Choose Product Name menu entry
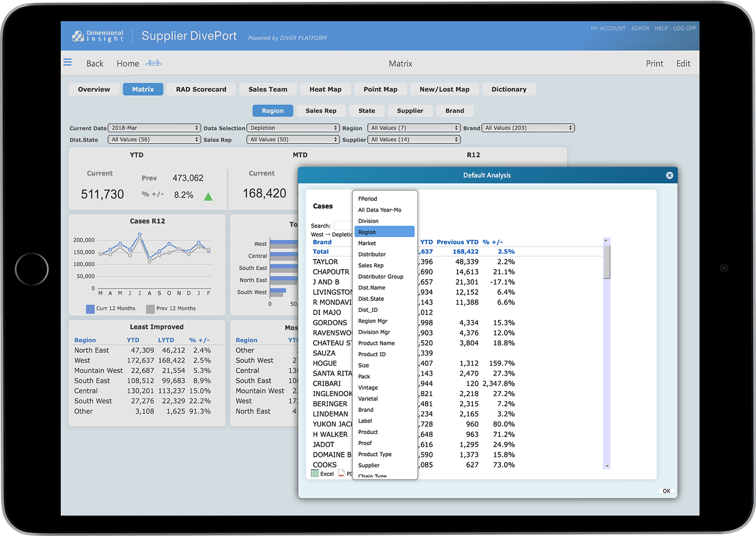This screenshot has width=756, height=536. [385, 343]
